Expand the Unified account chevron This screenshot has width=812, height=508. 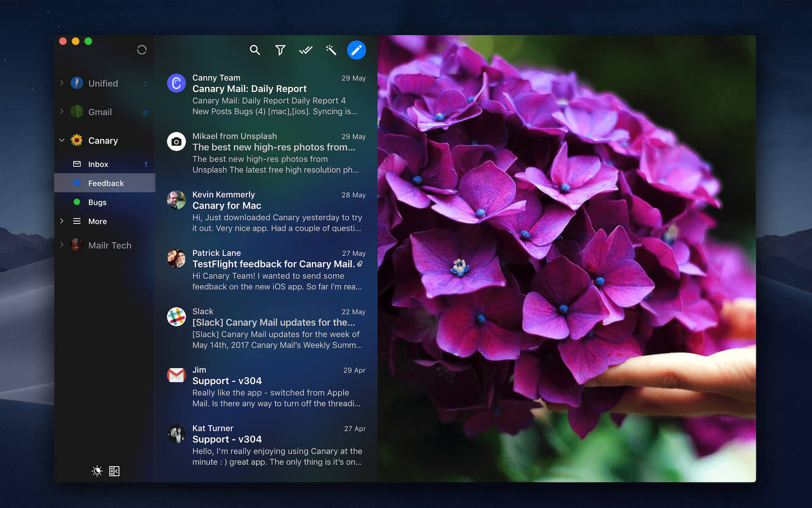(x=62, y=83)
